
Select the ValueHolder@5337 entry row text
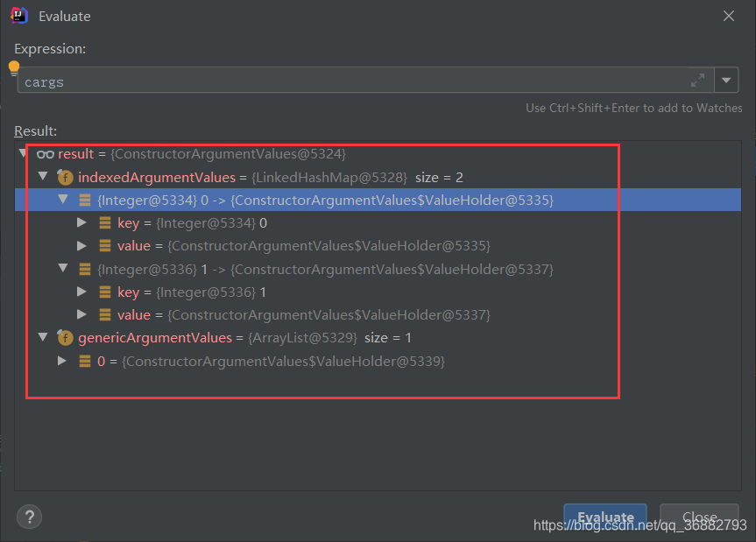click(x=326, y=269)
